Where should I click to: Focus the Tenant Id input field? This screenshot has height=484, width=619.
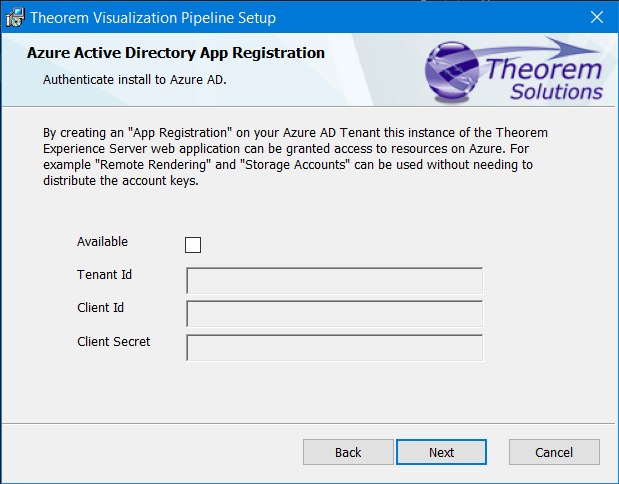point(334,281)
